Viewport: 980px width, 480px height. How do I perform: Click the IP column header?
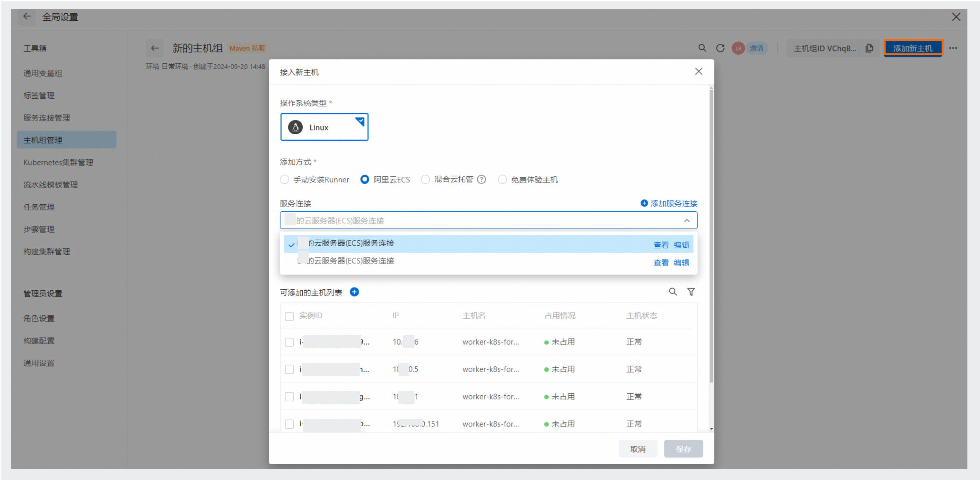coord(396,316)
